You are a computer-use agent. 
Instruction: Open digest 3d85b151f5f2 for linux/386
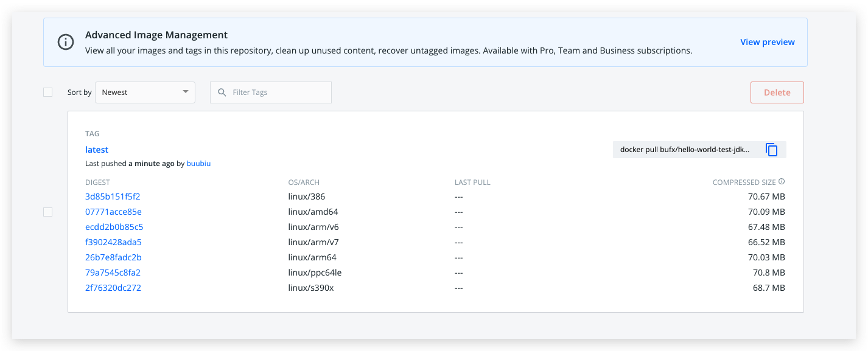click(x=113, y=196)
